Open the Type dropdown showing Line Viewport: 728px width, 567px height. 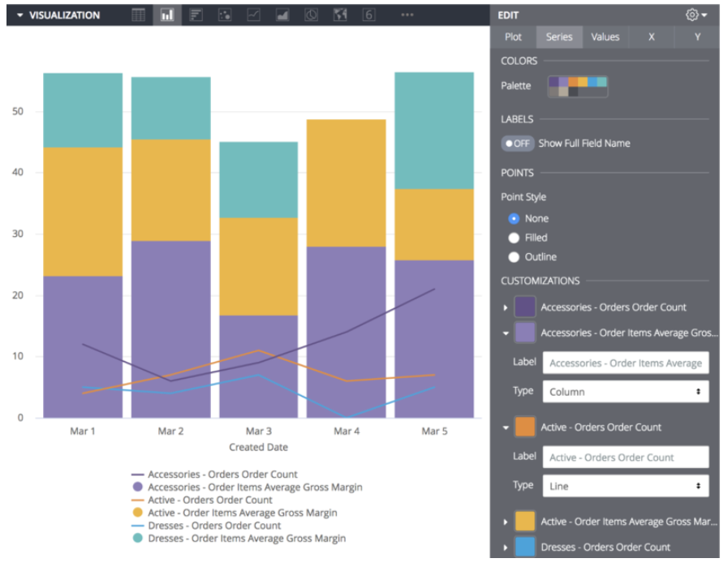[x=625, y=486]
